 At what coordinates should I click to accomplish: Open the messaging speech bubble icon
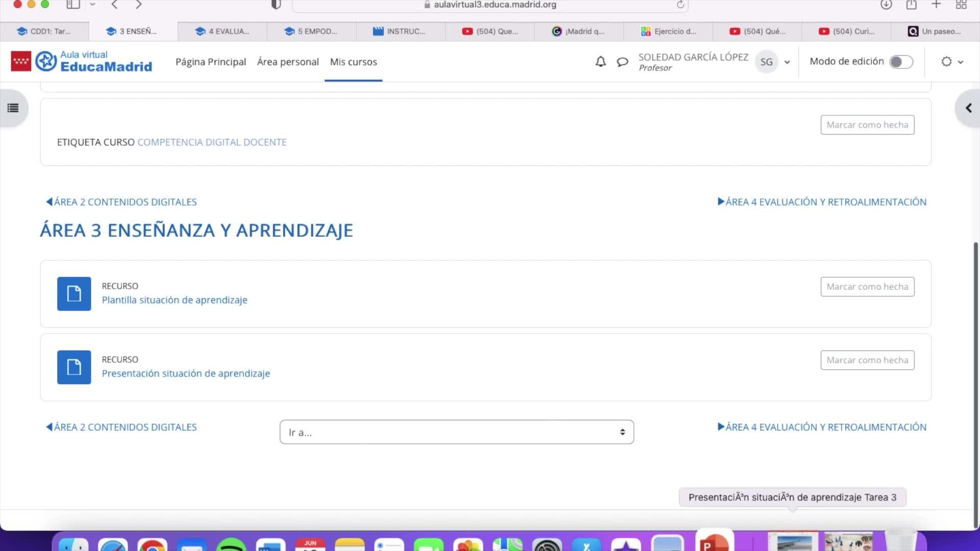[622, 62]
